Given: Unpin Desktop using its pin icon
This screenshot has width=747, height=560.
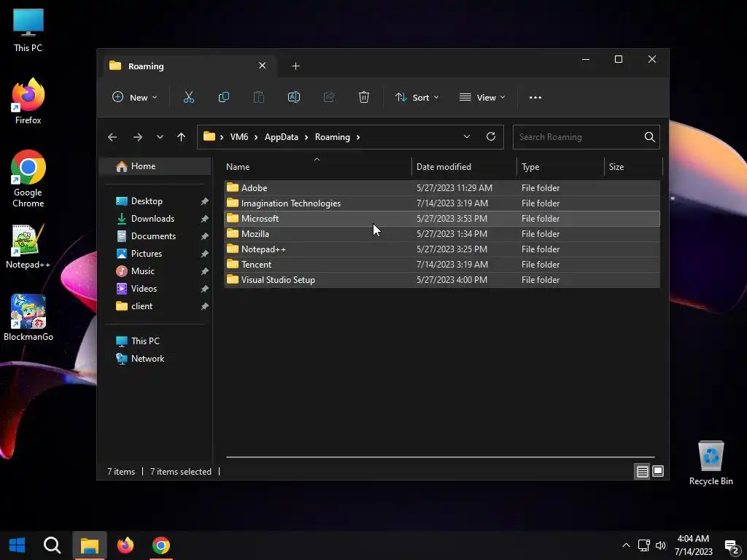Looking at the screenshot, I should coord(205,201).
